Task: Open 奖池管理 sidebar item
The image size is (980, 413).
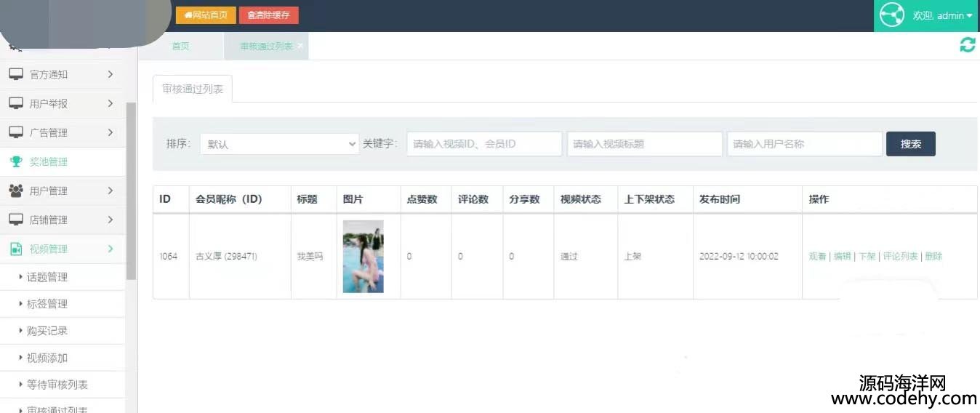Action: click(x=63, y=161)
